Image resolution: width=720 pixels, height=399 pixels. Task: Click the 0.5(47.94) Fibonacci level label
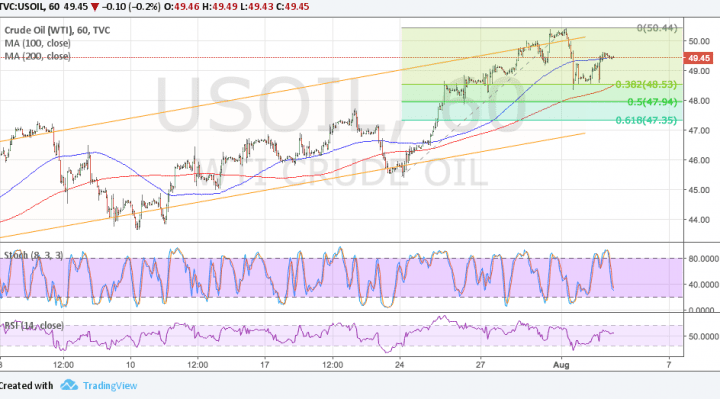(x=652, y=102)
